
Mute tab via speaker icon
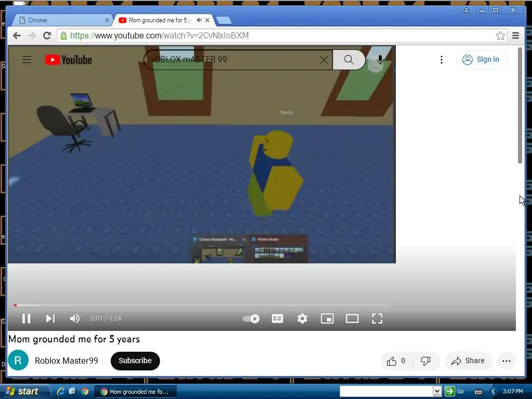pyautogui.click(x=199, y=20)
